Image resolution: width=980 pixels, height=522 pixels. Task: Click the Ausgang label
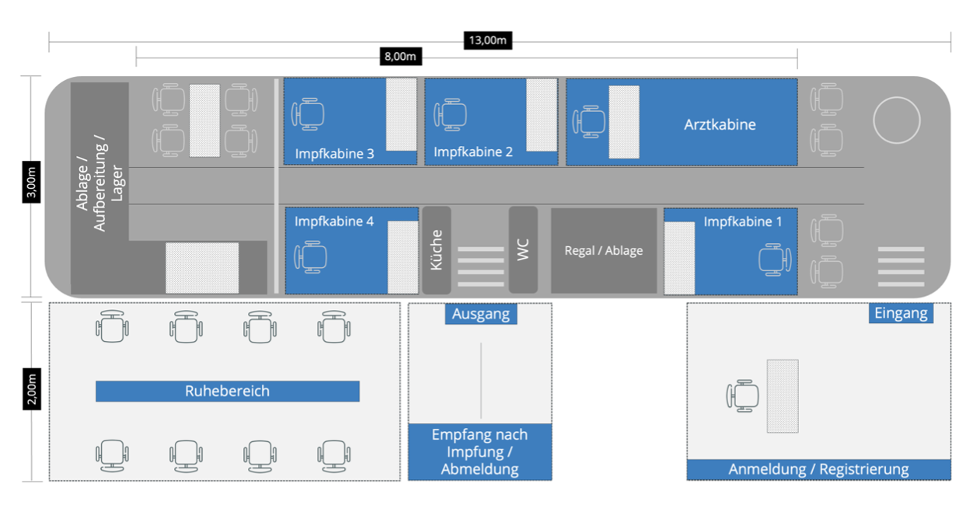(480, 314)
